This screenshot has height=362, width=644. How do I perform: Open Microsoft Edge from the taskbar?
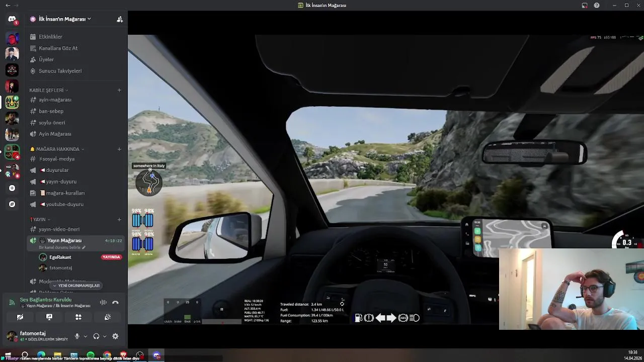pos(41,355)
